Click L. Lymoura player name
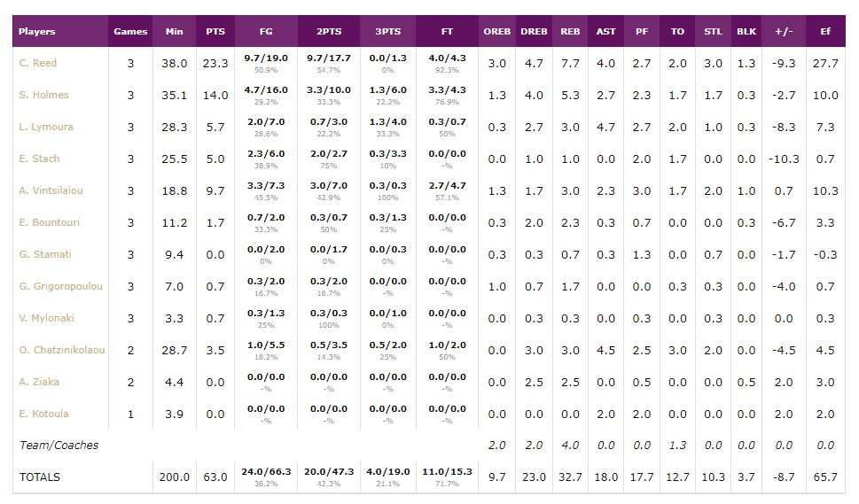 click(x=46, y=127)
